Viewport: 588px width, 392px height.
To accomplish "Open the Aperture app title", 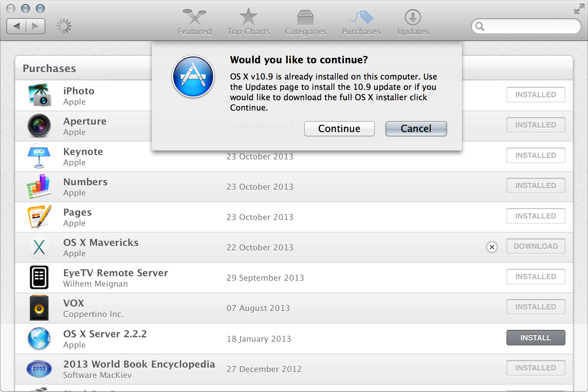I will [85, 121].
